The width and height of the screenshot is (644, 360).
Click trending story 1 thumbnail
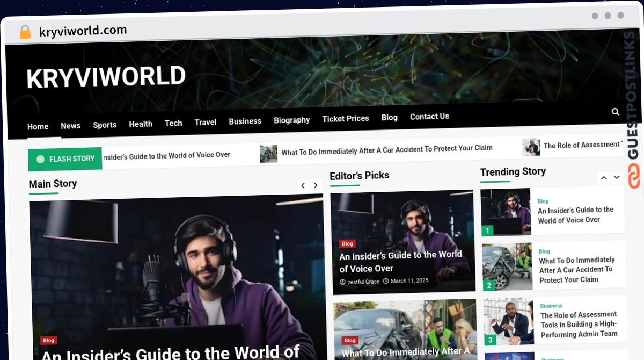pos(506,212)
